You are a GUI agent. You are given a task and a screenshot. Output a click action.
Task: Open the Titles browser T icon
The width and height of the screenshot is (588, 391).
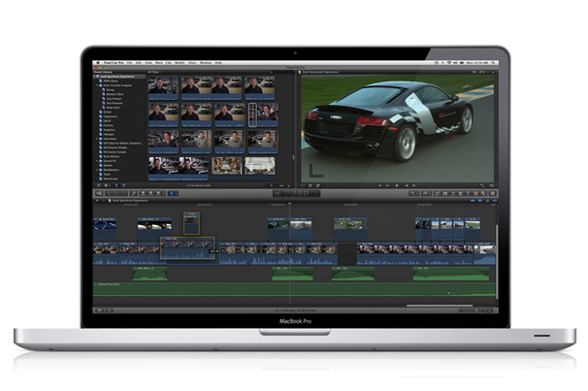(x=468, y=193)
